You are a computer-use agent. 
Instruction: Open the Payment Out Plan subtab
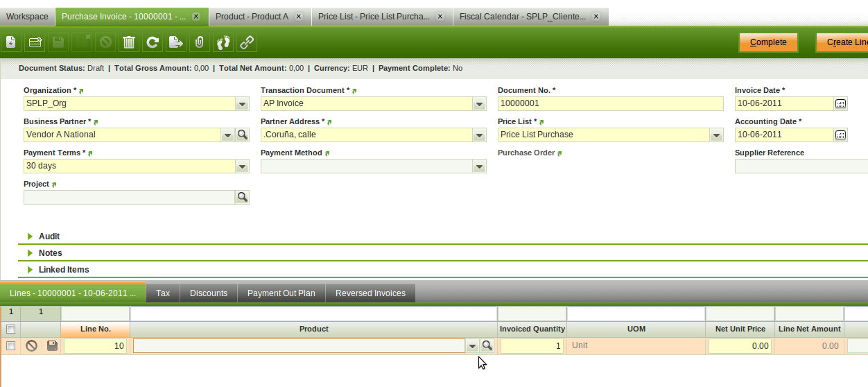281,293
